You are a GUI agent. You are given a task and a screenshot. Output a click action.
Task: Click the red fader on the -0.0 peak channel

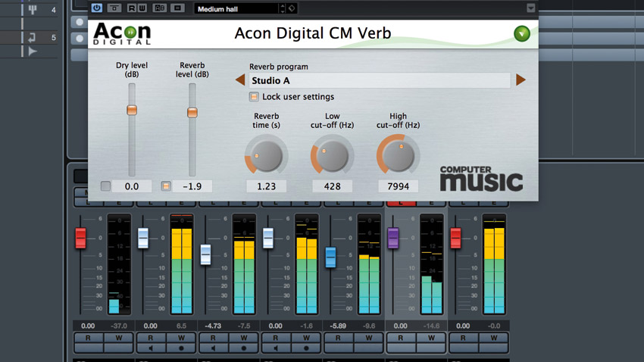(x=455, y=238)
